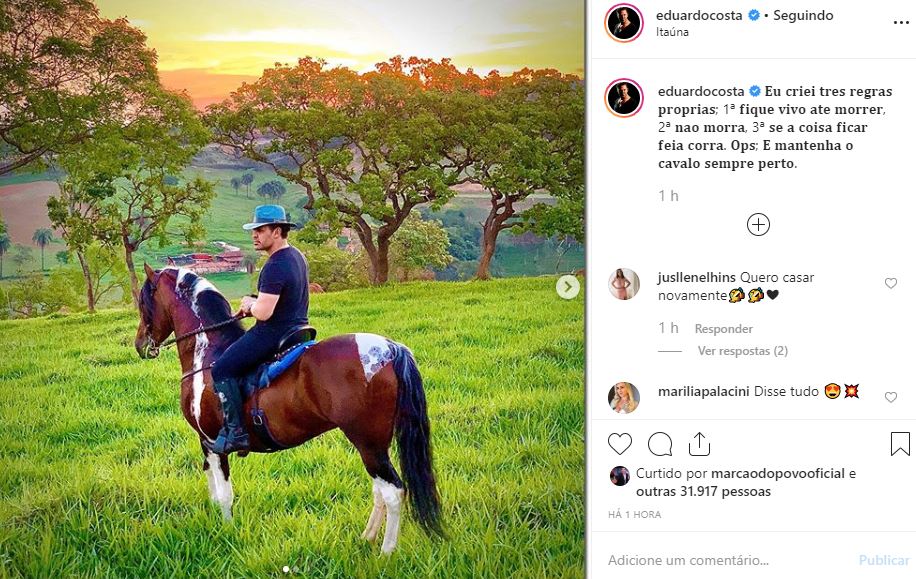Open the three-dots more options menu

coord(901,23)
